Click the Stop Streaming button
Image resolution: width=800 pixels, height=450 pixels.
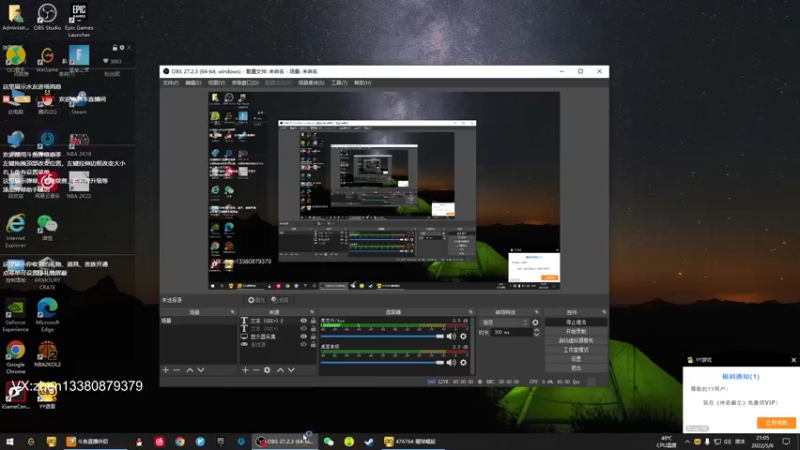click(576, 322)
